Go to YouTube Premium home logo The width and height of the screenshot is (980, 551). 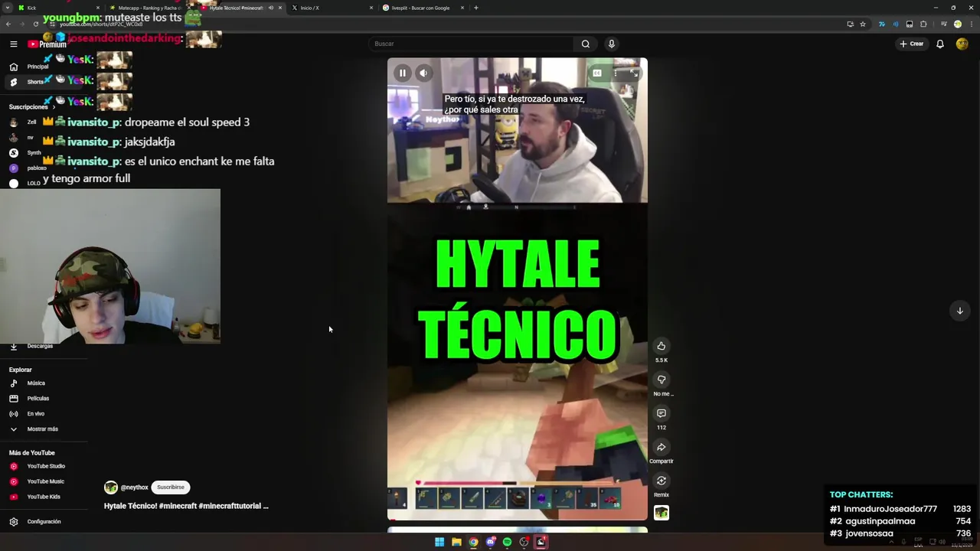[x=47, y=44]
